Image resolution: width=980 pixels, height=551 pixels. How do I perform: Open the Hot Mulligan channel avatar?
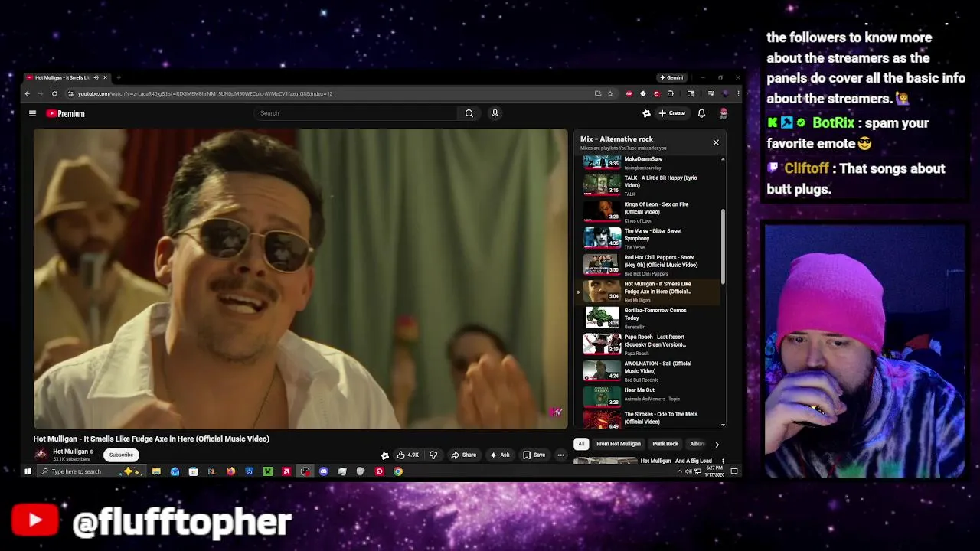click(x=41, y=455)
